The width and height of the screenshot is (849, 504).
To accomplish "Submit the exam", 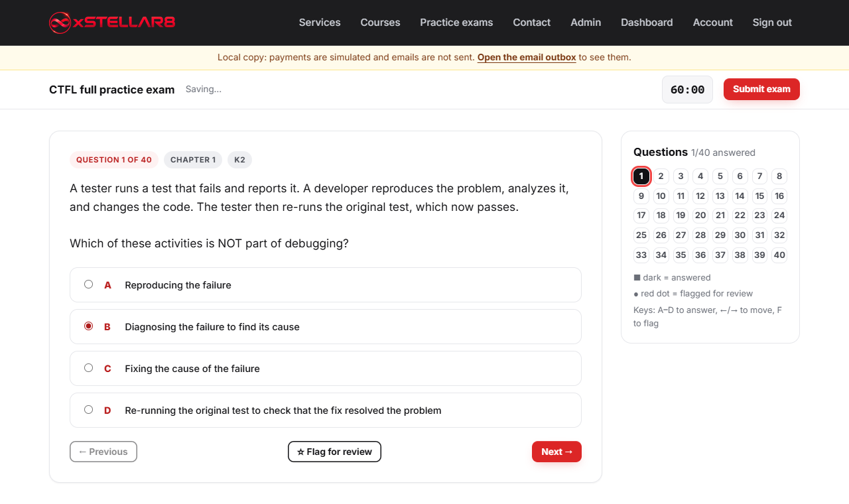I will 761,89.
